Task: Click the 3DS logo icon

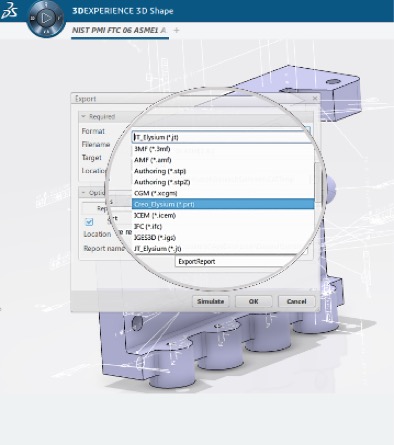Action: click(x=9, y=11)
